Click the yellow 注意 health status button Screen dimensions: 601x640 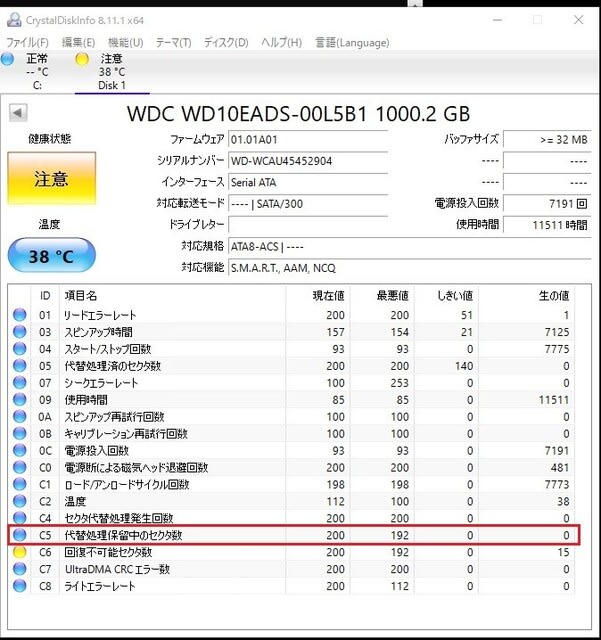(x=51, y=178)
